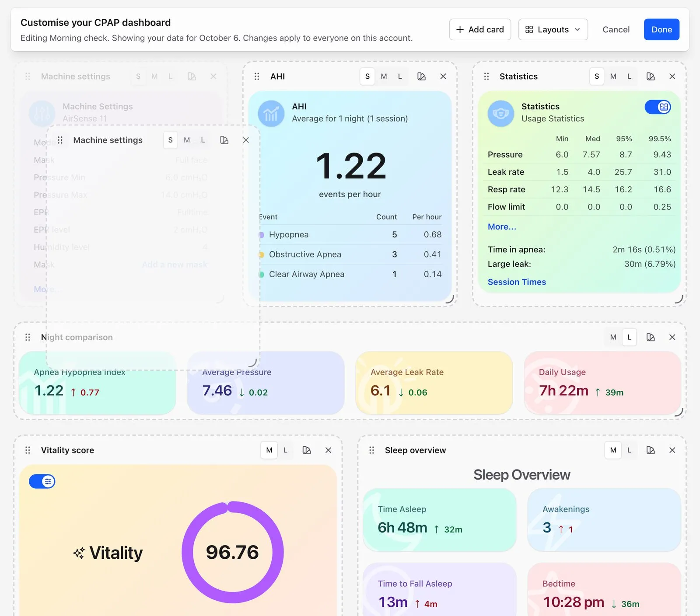Grab the Night comparison drag handle
The image size is (700, 616).
pos(28,337)
